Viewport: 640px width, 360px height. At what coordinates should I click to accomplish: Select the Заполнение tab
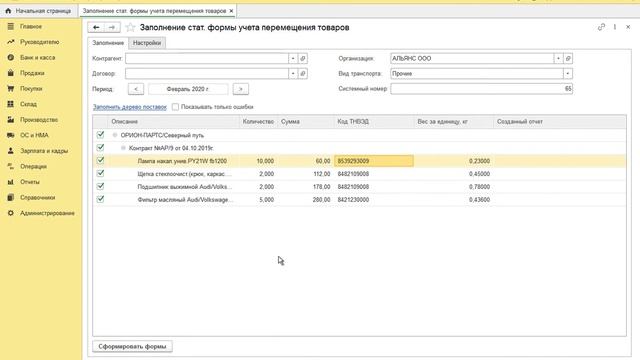[x=108, y=43]
